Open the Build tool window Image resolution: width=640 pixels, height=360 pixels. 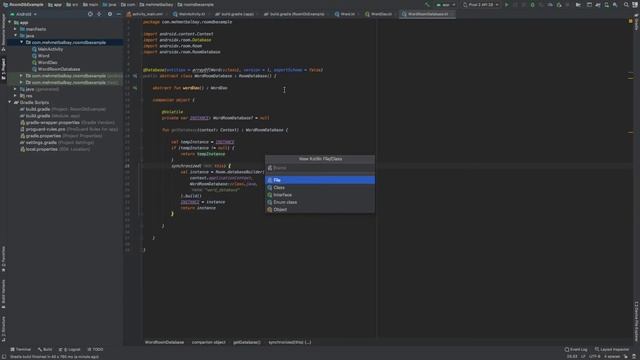pyautogui.click(x=45, y=349)
